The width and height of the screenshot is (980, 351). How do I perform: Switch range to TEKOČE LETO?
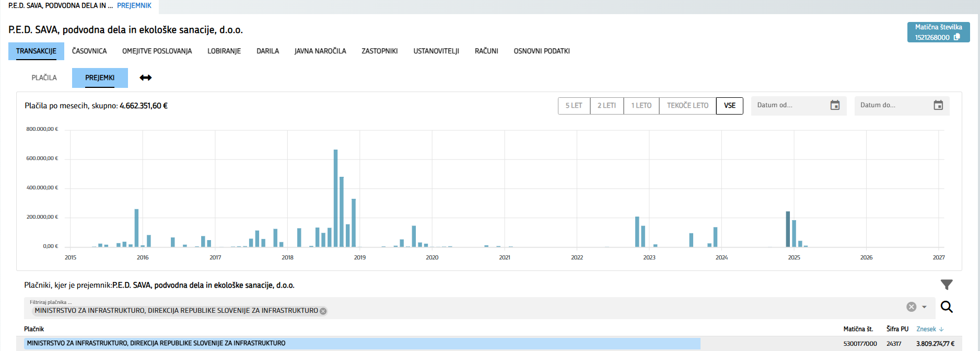point(687,106)
